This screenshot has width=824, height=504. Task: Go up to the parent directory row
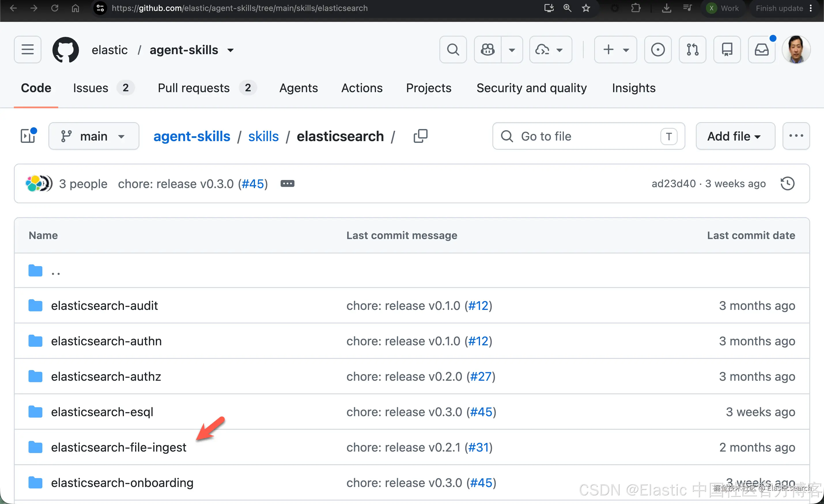pos(412,270)
